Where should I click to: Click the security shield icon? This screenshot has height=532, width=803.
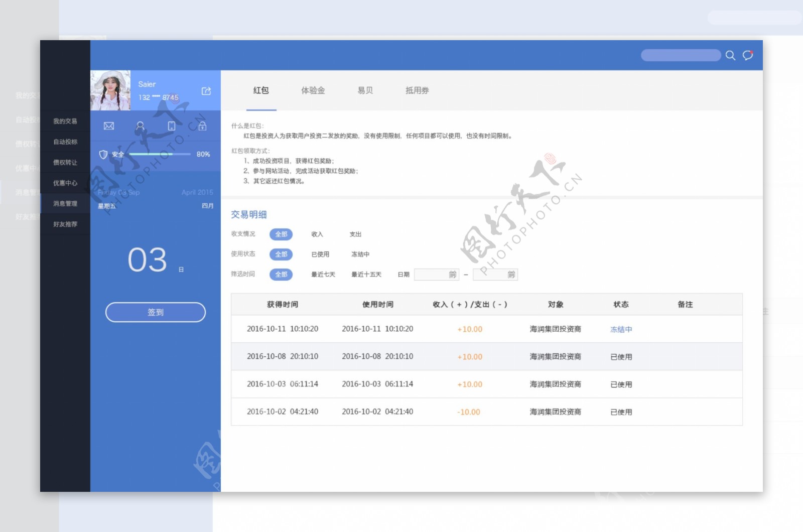(x=103, y=154)
